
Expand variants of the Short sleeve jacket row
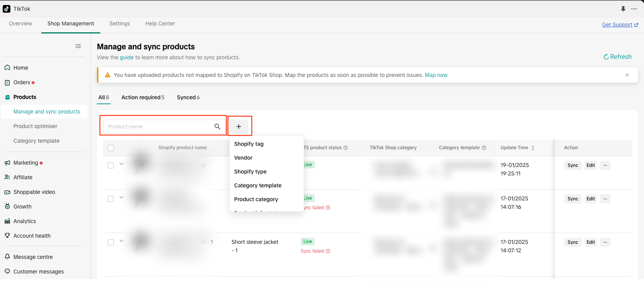click(x=121, y=241)
